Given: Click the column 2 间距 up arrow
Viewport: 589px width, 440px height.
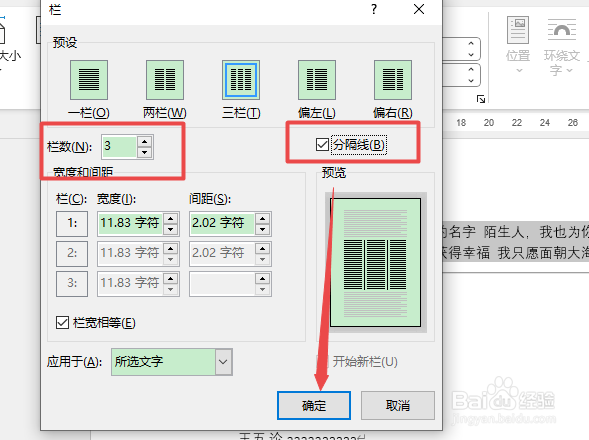Looking at the screenshot, I should [263, 249].
